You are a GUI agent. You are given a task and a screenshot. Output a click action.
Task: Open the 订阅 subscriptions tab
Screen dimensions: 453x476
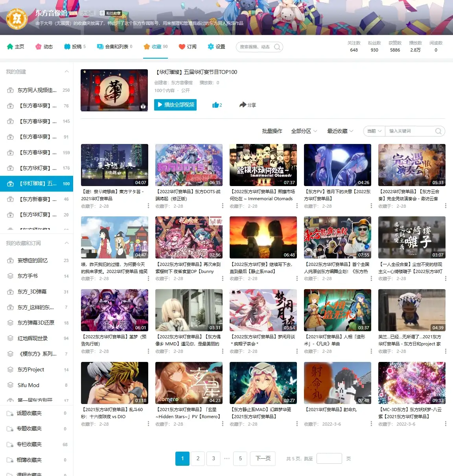pyautogui.click(x=188, y=46)
